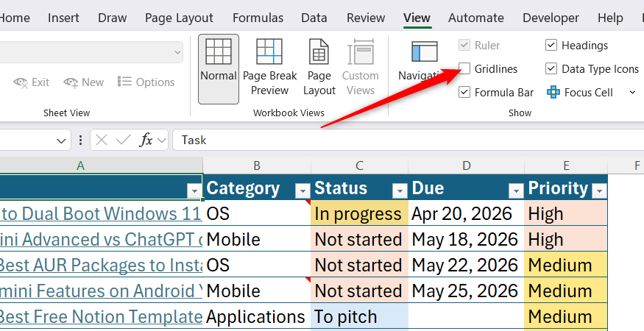
Task: Select the May 25, 2026 due cell
Action: (466, 291)
